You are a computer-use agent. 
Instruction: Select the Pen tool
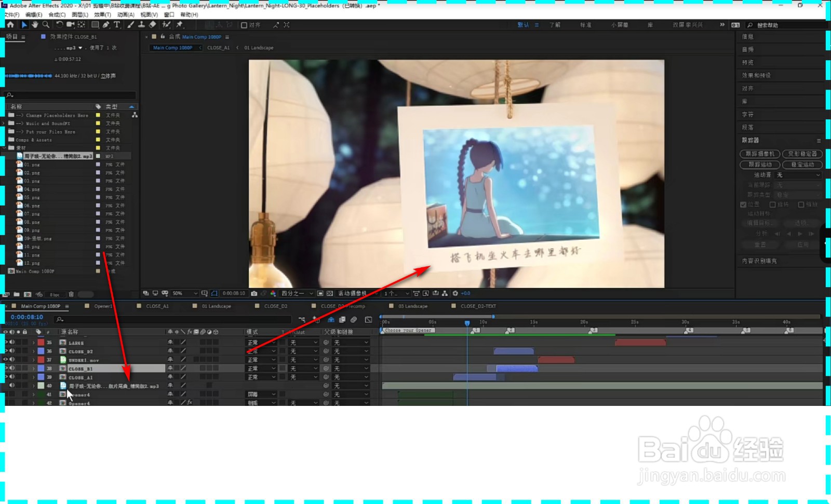(106, 24)
